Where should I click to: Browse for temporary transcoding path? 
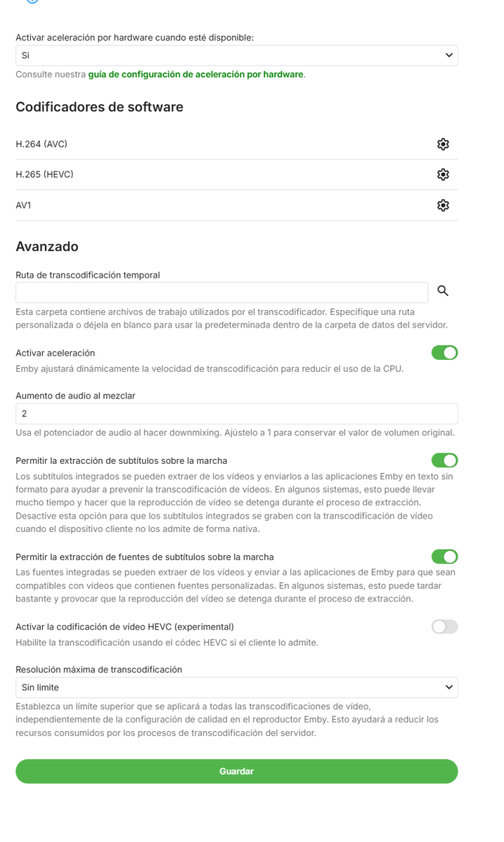point(442,291)
